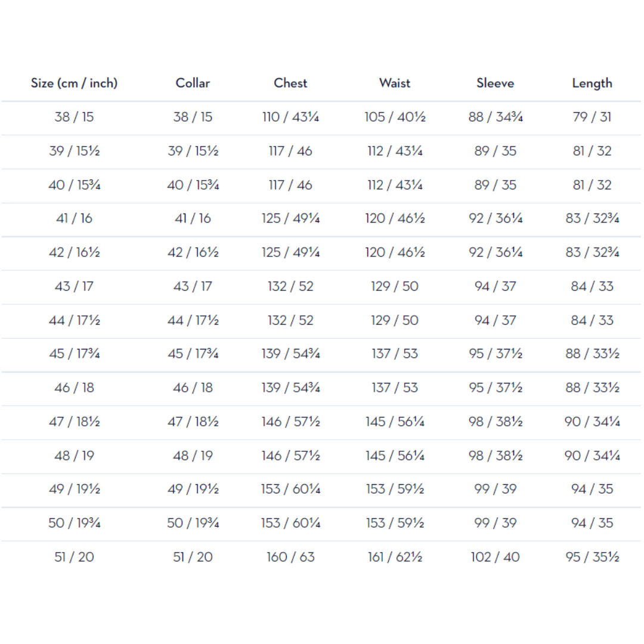
Task: Click the 51 / 20 size row label
Action: point(75,557)
